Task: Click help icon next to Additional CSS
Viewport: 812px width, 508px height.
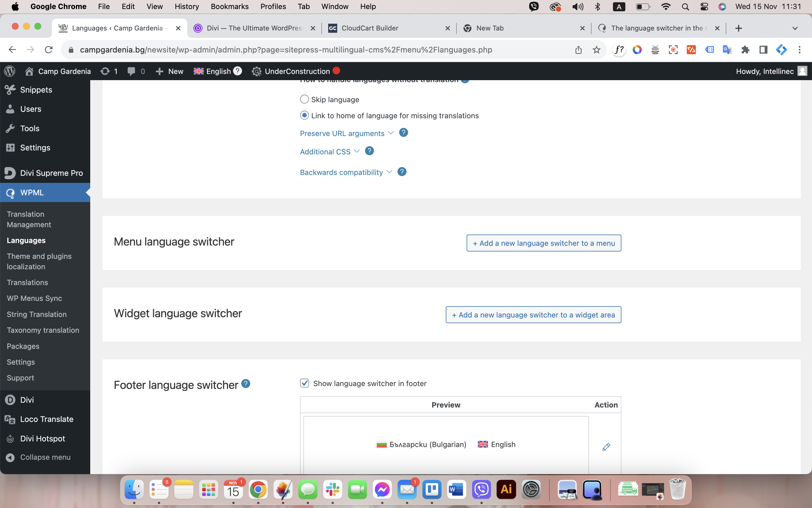Action: click(369, 151)
